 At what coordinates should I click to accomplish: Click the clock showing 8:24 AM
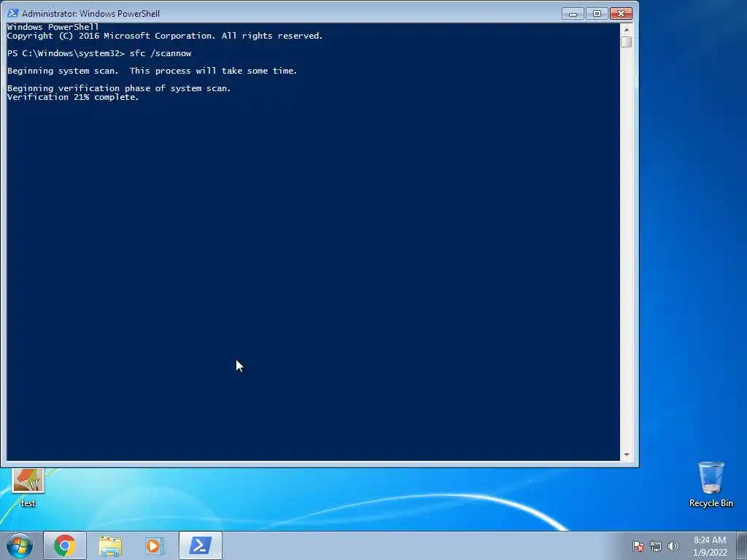click(710, 546)
